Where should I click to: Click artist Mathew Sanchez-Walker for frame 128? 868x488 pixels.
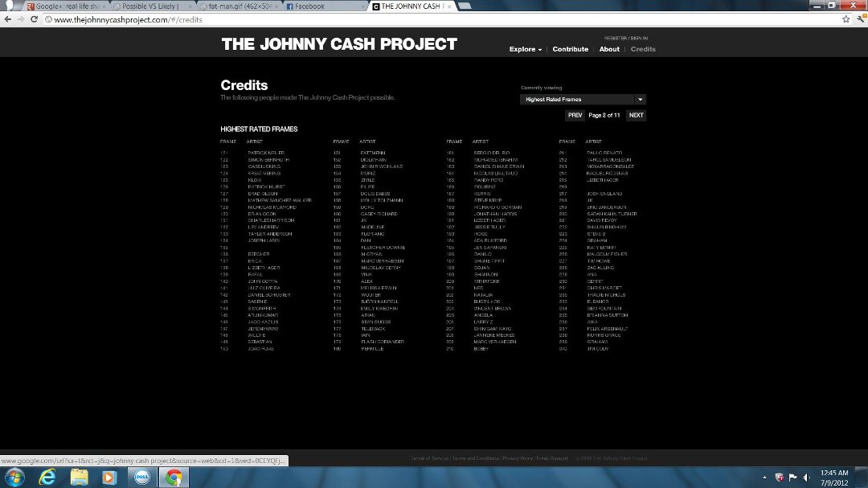click(280, 200)
